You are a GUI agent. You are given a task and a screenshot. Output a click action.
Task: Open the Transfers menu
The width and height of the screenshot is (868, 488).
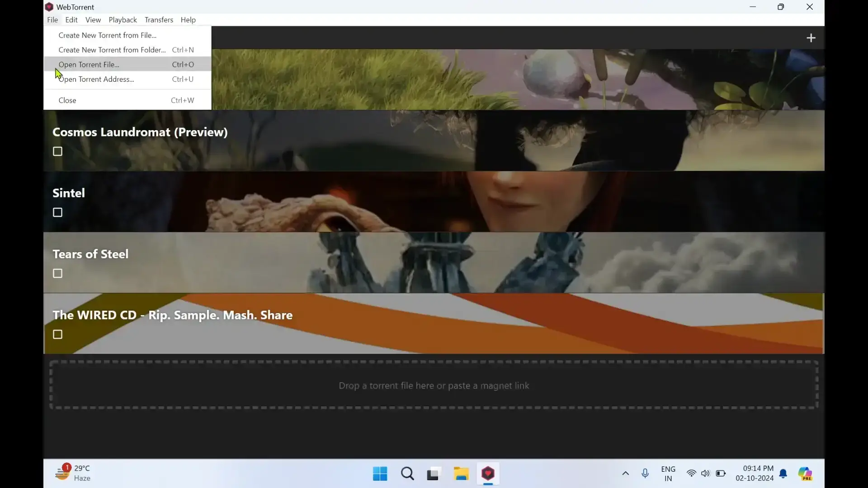click(x=159, y=20)
